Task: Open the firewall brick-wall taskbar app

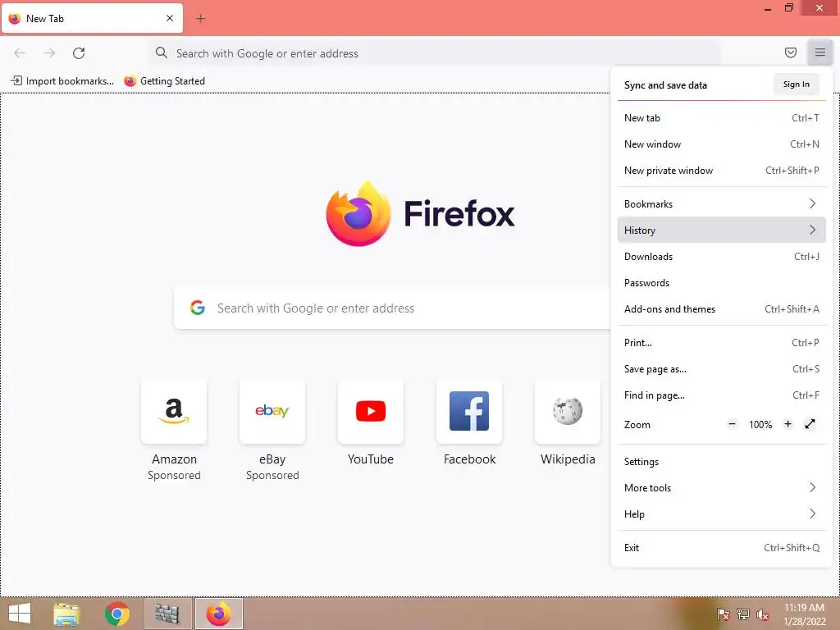Action: tap(167, 614)
